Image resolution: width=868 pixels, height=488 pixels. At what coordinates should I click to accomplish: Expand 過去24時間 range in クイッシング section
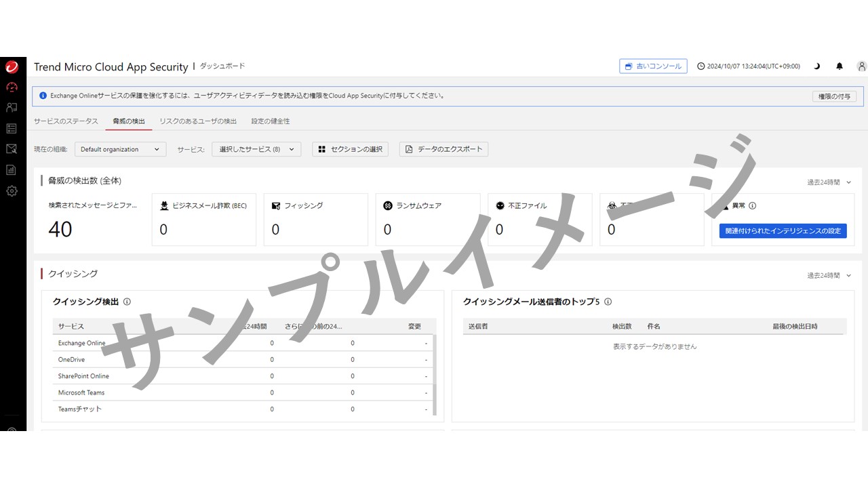pos(829,276)
